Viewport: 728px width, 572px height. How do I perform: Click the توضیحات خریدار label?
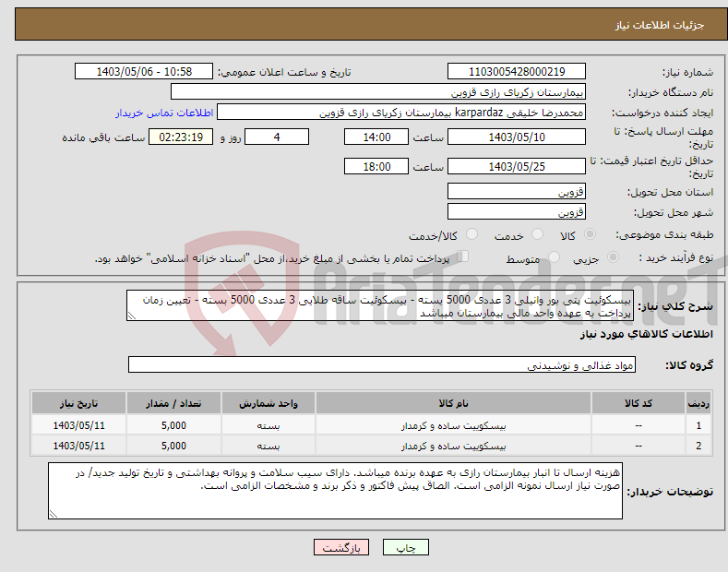click(670, 491)
